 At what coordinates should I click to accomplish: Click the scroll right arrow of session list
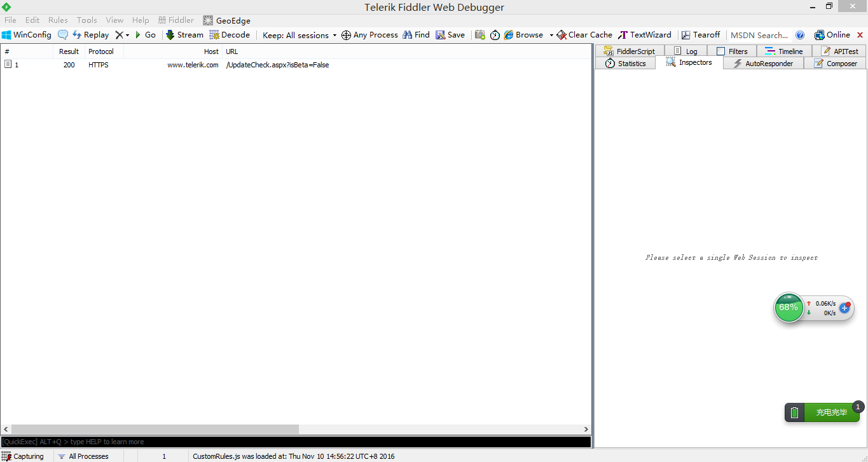[x=586, y=430]
